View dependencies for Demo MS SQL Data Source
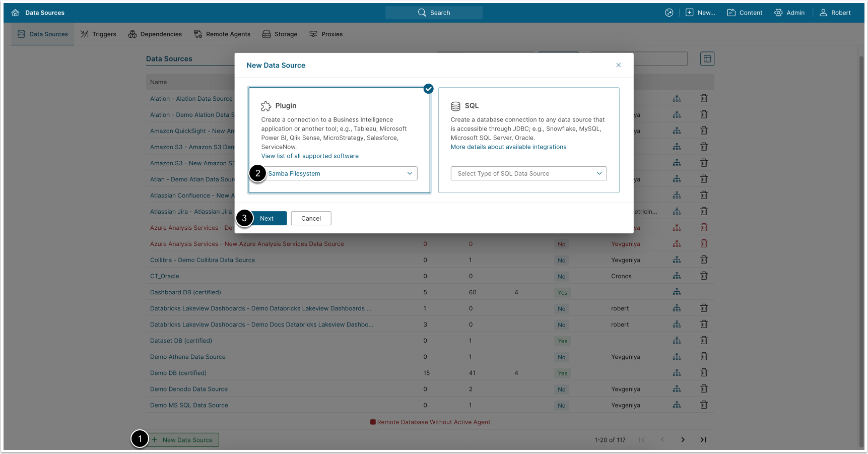 (x=677, y=405)
